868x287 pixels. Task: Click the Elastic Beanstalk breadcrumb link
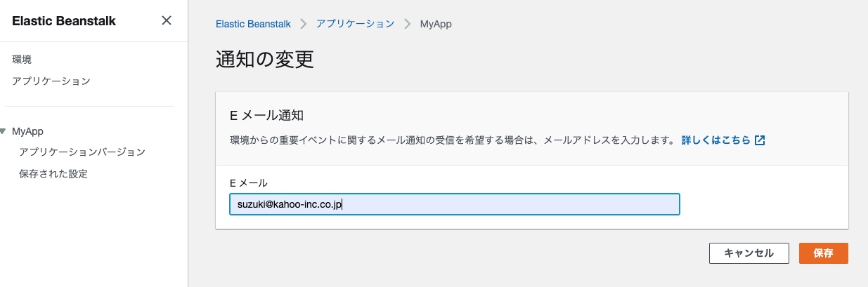pos(253,23)
